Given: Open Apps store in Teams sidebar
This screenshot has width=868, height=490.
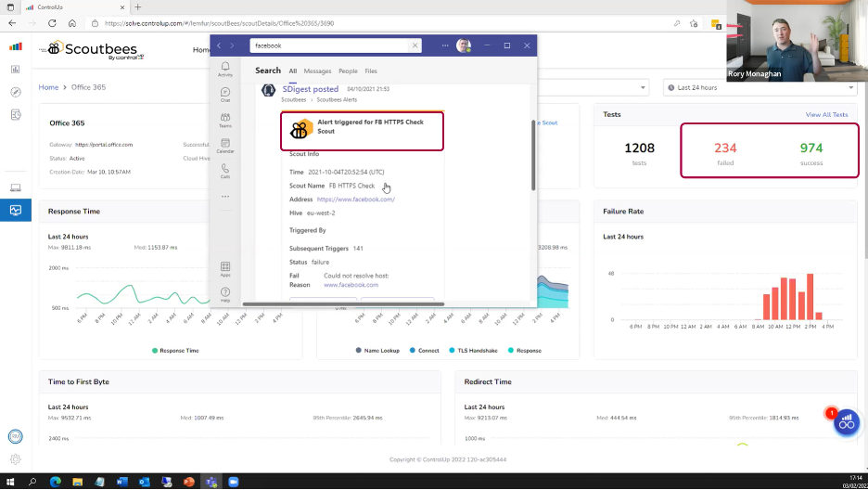Looking at the screenshot, I should point(225,269).
